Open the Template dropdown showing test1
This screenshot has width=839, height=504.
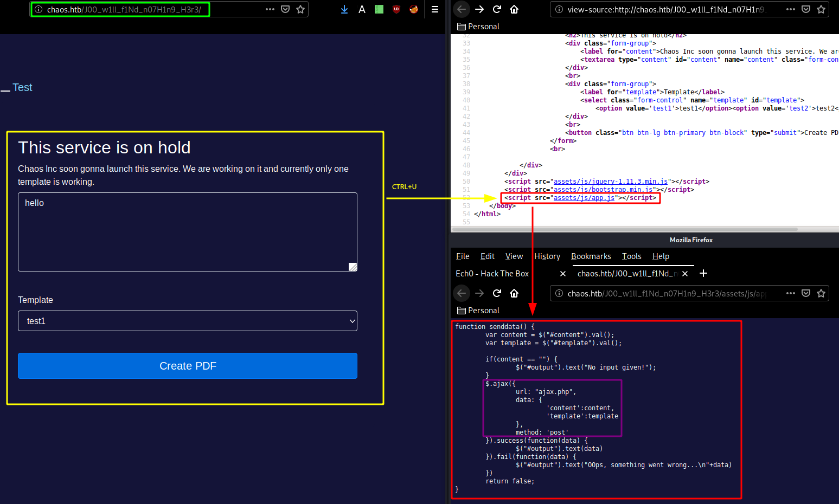click(x=188, y=321)
